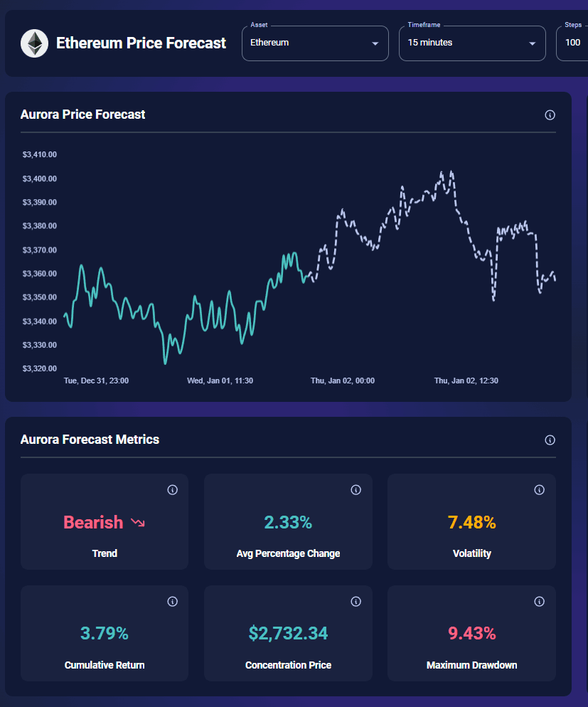
Task: Open the Asset dropdown
Action: tap(315, 43)
